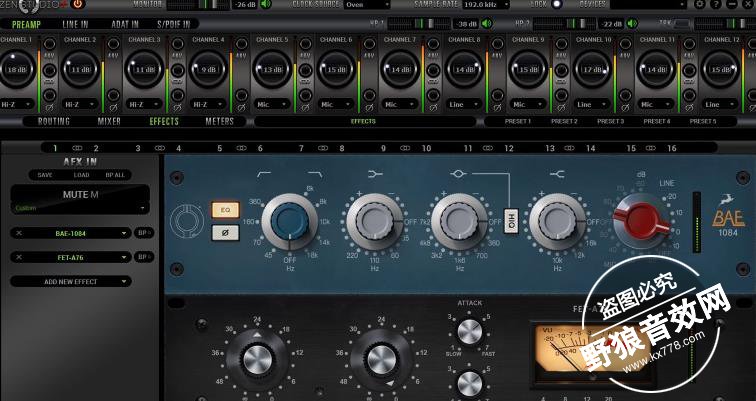This screenshot has width=756, height=401.
Task: Open the MIXER tab
Action: pos(109,121)
